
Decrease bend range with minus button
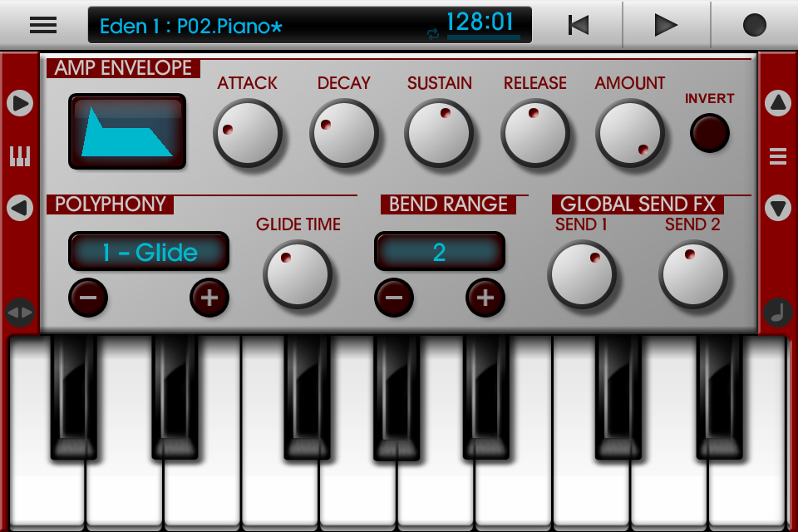394,298
